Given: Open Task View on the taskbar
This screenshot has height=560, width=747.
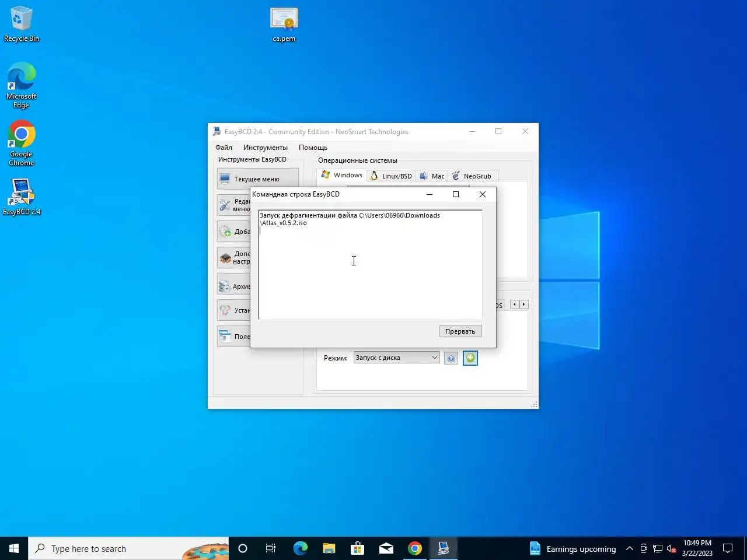Looking at the screenshot, I should 271,548.
